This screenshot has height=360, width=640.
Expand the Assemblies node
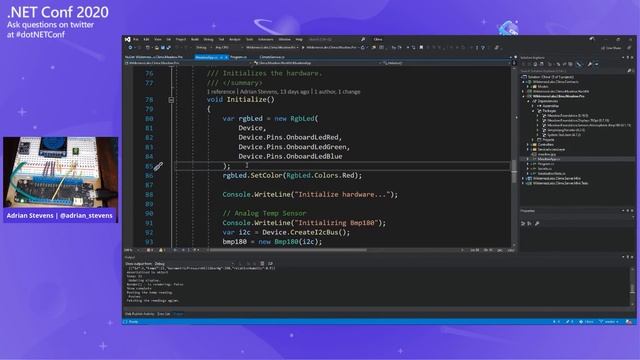[x=533, y=106]
